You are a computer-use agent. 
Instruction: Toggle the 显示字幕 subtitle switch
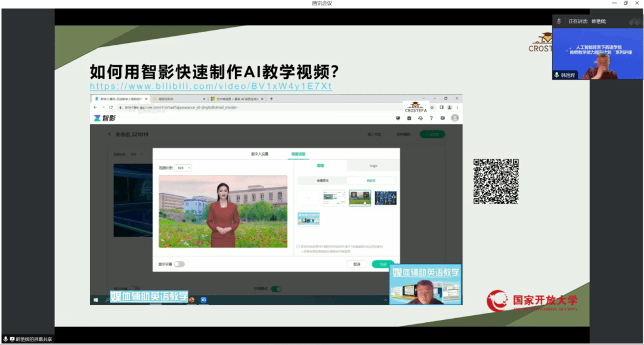pyautogui.click(x=179, y=264)
